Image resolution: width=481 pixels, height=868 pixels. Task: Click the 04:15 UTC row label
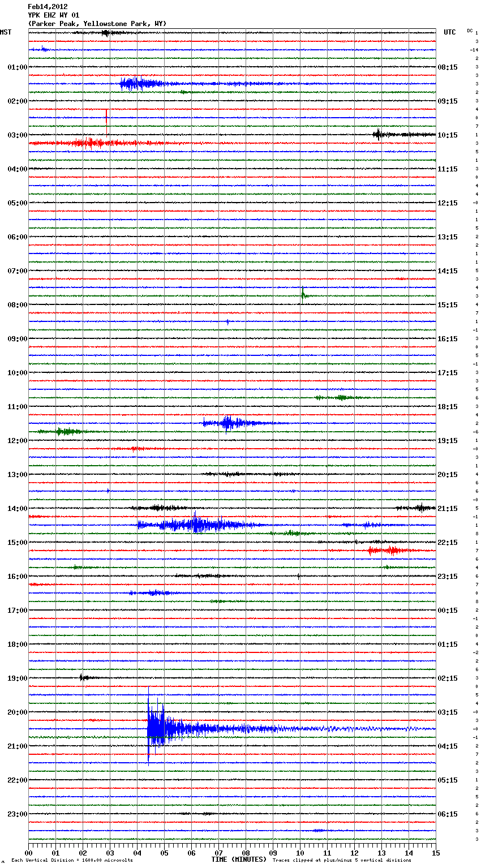tap(448, 746)
